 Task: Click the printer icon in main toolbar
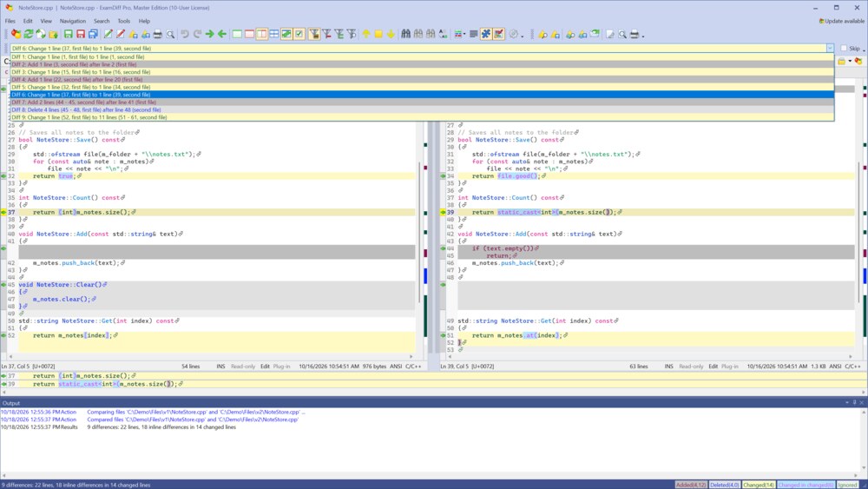(x=158, y=35)
